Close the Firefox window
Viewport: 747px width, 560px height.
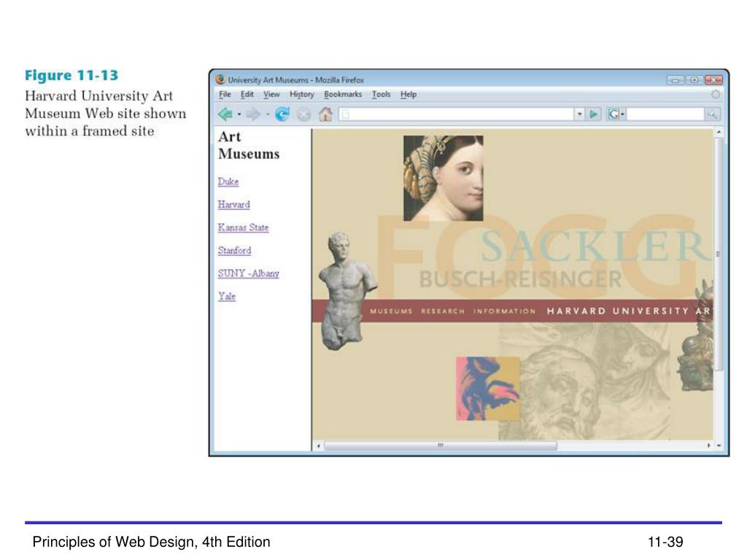tap(713, 79)
